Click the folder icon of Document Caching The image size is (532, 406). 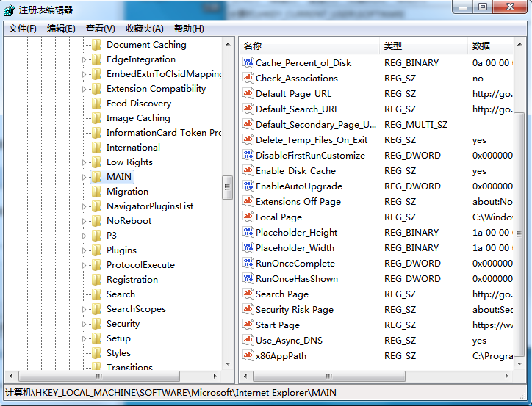pos(97,45)
